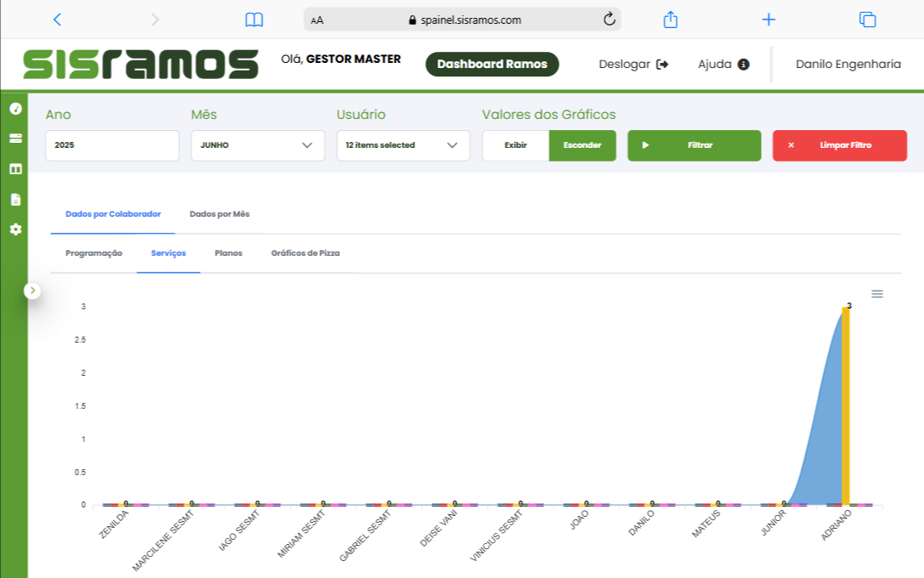Open the Usuário dropdown with 12 items selected

click(x=403, y=145)
